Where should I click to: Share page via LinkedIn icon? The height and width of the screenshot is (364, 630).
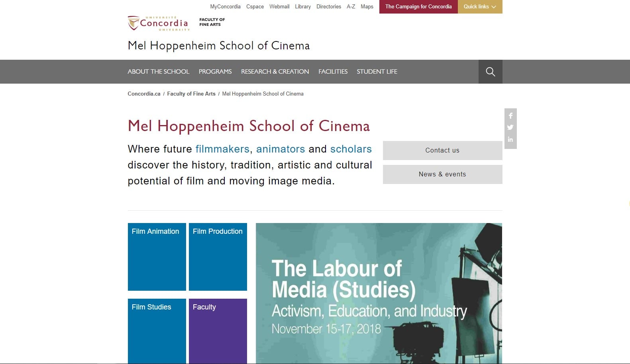510,139
